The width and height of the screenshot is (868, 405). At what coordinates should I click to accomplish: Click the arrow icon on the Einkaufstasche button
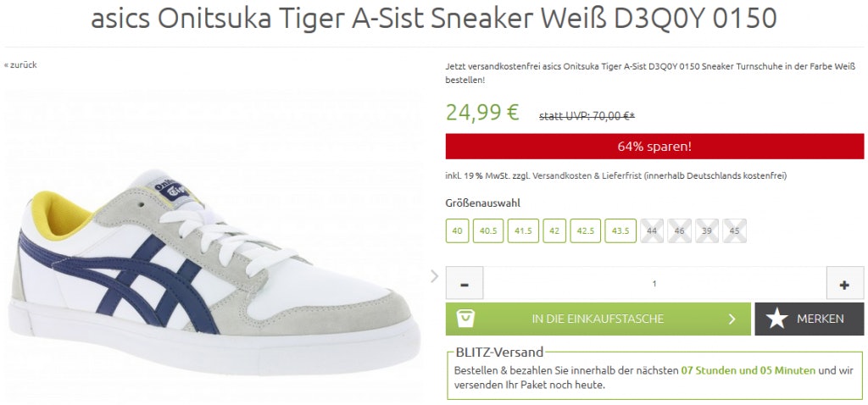click(732, 319)
